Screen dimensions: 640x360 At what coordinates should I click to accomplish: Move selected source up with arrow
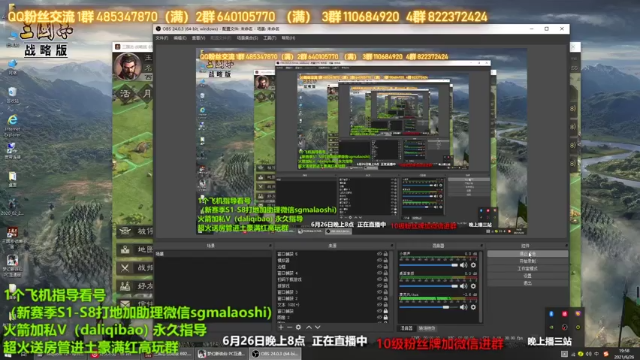(x=309, y=327)
